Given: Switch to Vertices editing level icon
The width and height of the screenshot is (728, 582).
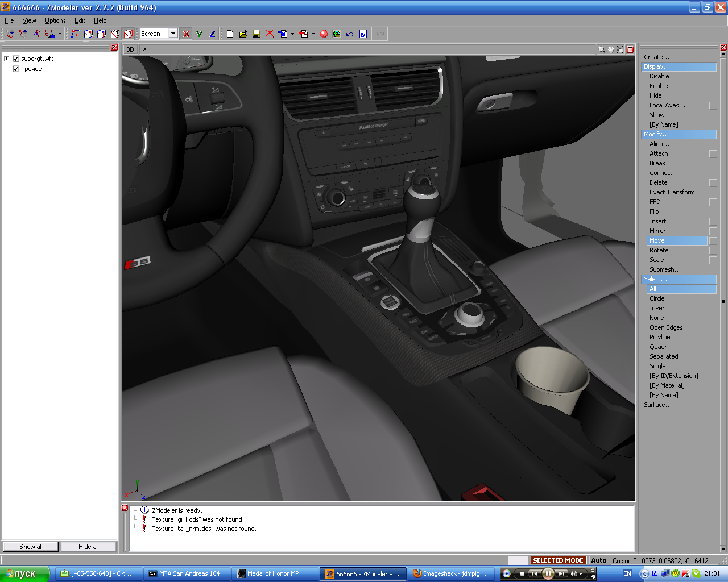Looking at the screenshot, I should point(75,34).
